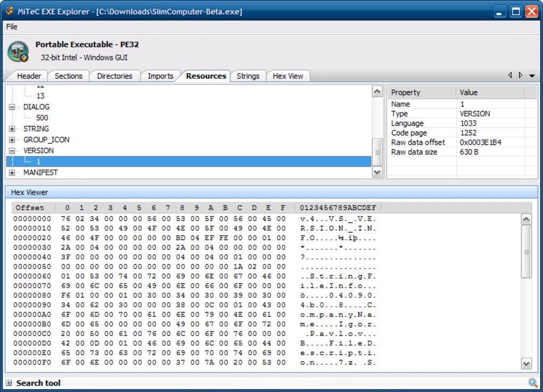Viewport: 543px width, 392px height.
Task: Select the MANIFEST tree label
Action: click(x=40, y=173)
